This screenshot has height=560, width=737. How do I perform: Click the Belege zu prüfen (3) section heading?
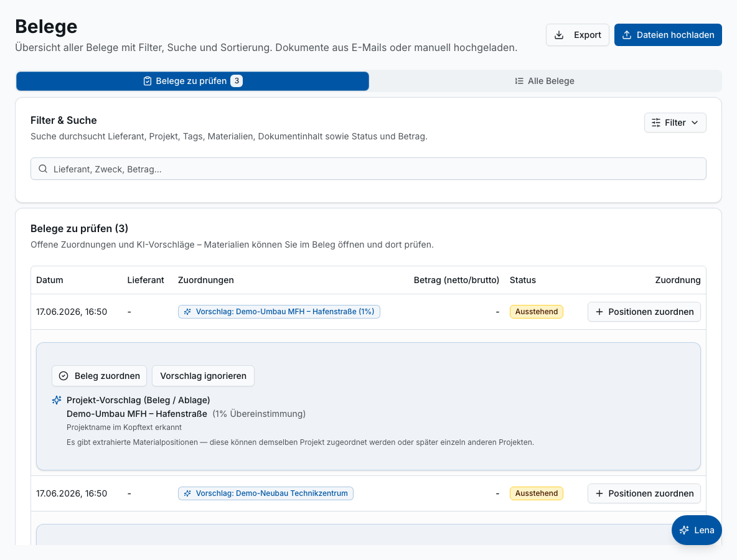tap(80, 228)
